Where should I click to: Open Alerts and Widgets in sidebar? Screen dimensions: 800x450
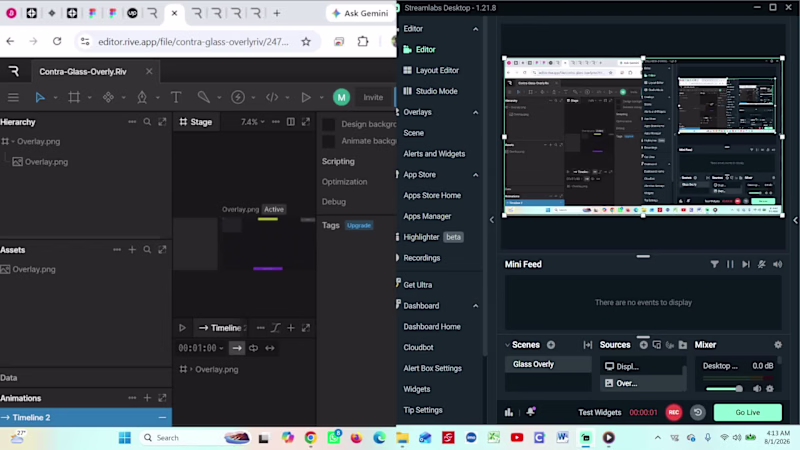point(434,154)
